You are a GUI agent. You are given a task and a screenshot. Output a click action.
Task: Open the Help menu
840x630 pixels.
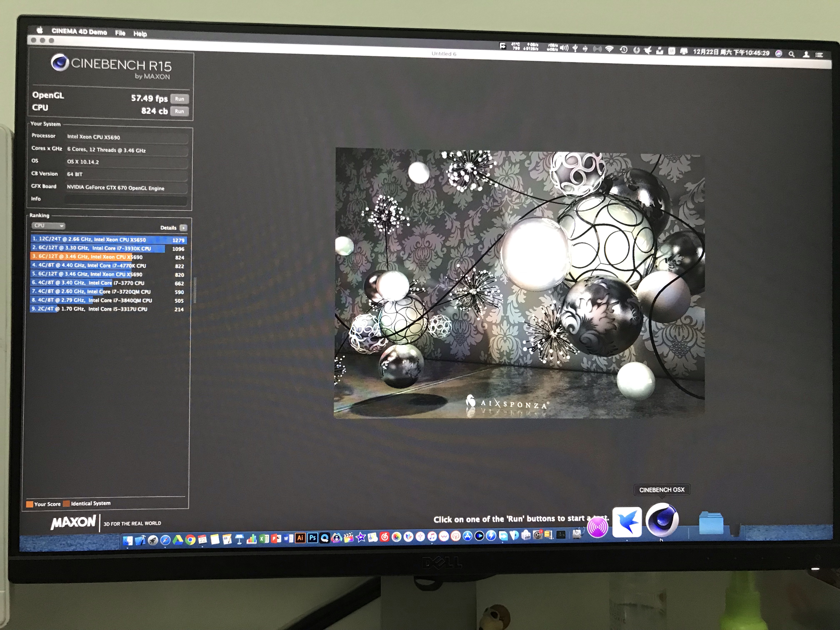tap(140, 34)
